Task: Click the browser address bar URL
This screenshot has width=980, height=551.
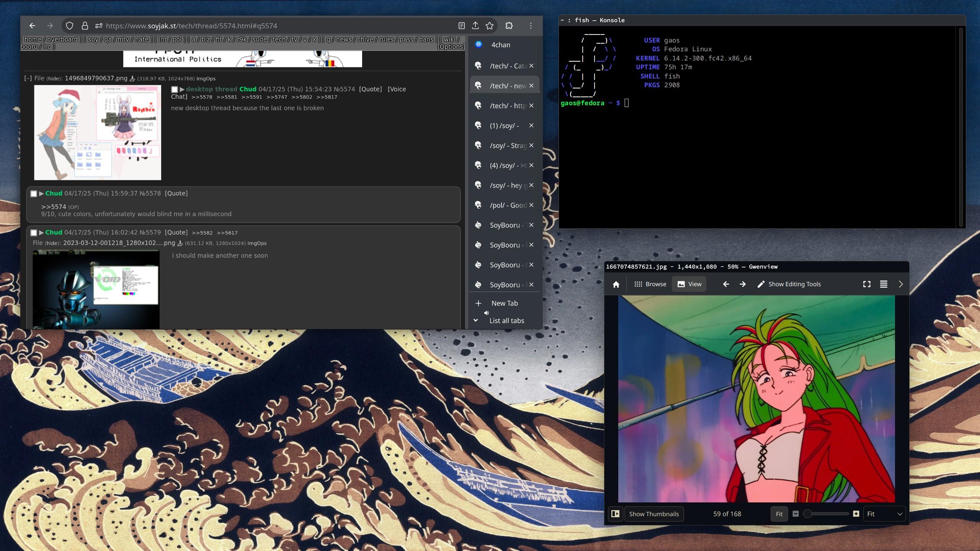Action: [191, 26]
